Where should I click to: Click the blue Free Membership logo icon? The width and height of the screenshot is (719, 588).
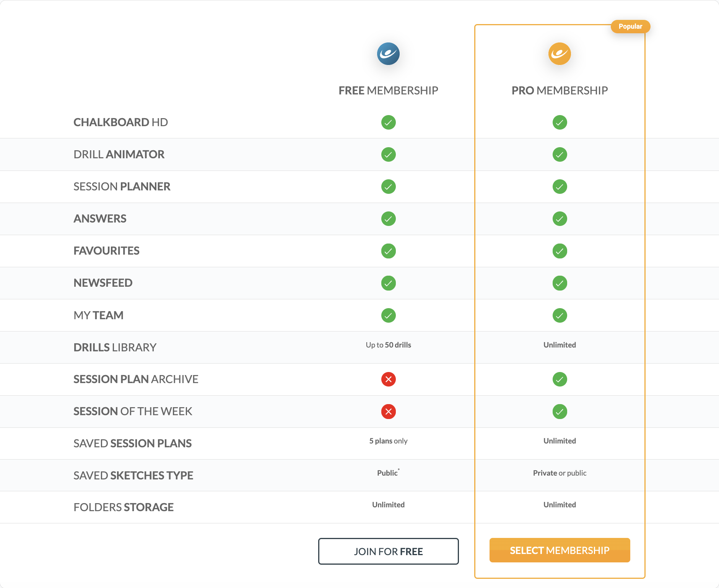pos(388,54)
